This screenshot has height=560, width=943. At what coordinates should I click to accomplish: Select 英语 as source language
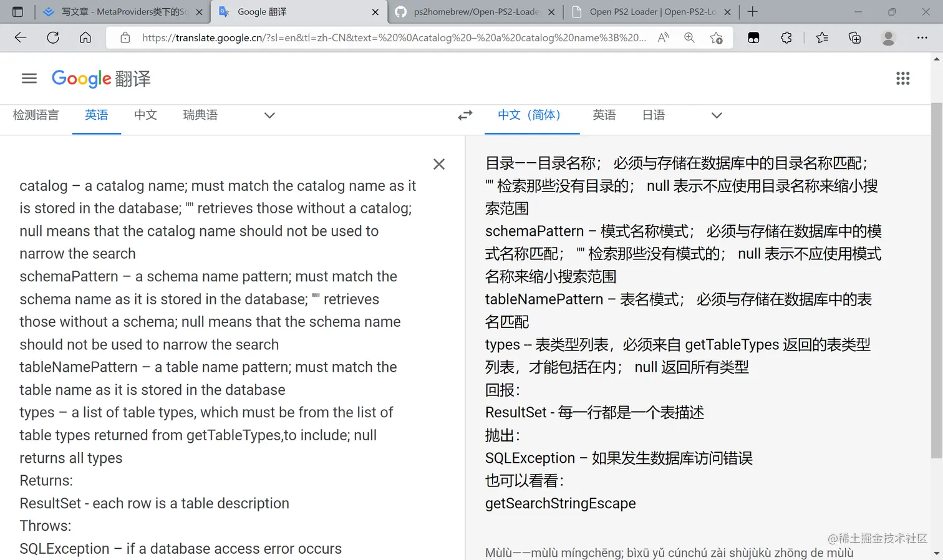point(97,115)
